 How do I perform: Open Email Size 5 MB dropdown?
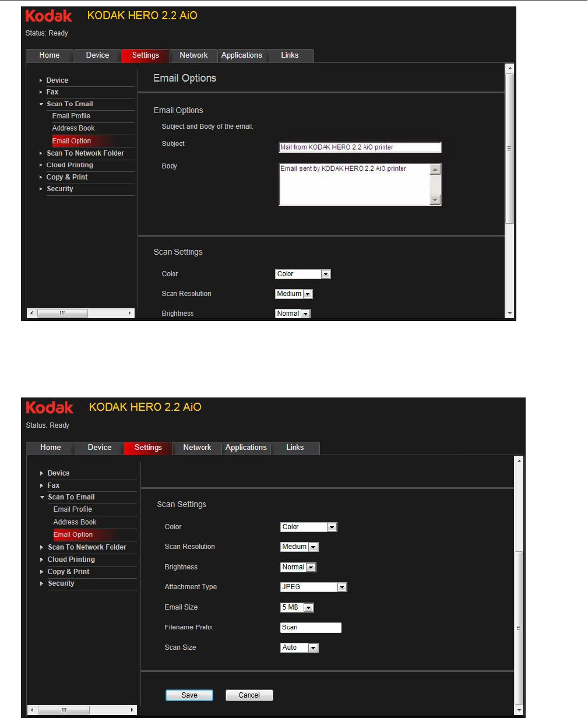coord(297,607)
